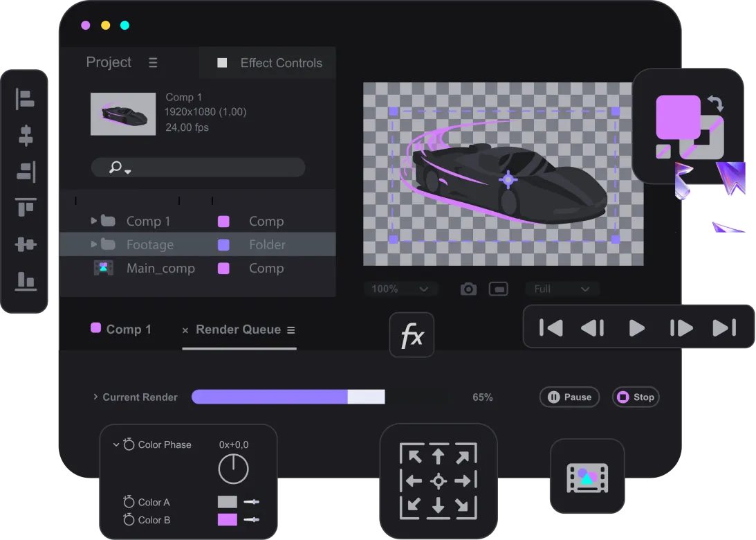Screen dimensions: 756x540
Task: Toggle Color Phase stopwatch
Action: (x=129, y=444)
